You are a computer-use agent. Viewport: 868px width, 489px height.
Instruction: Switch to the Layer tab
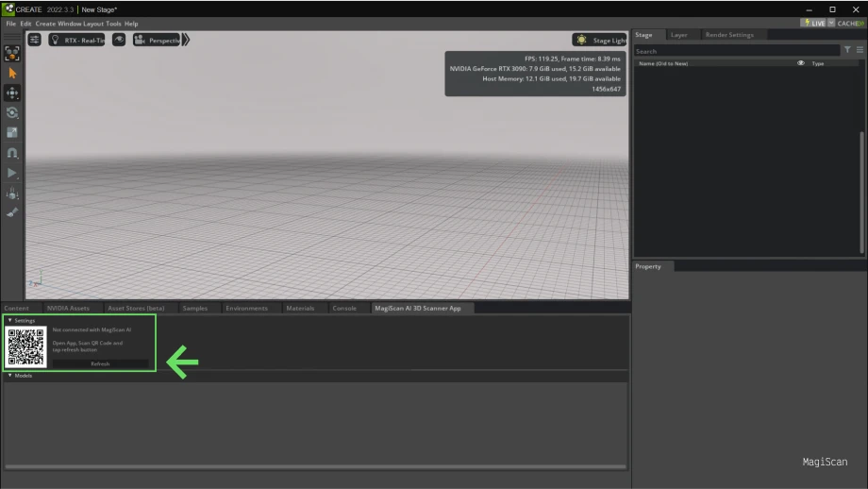(x=678, y=35)
